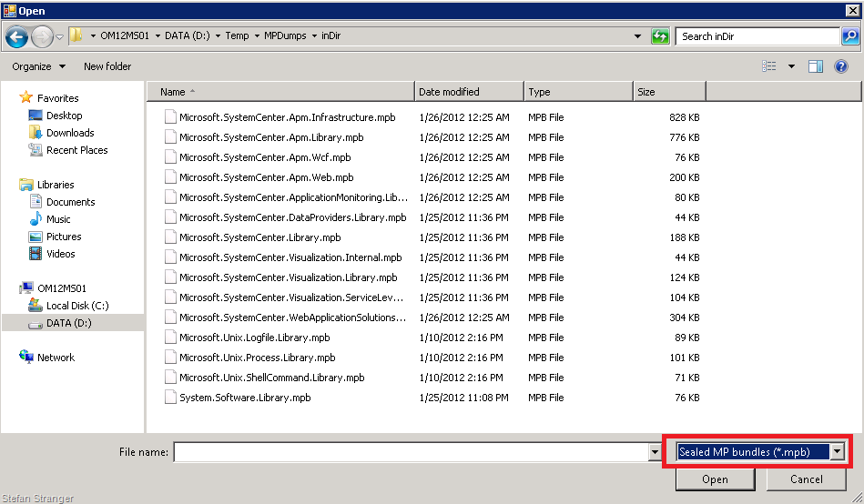Viewport: 864px width, 504px height.
Task: Click file icon of Microsoft.SystemCenter.Visualization.Library.mpb
Action: click(x=170, y=277)
